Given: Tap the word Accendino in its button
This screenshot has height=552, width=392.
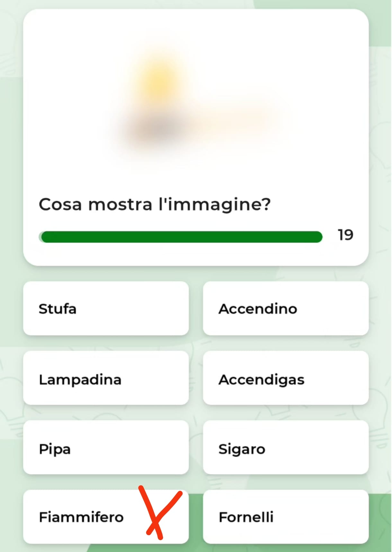Looking at the screenshot, I should [258, 309].
